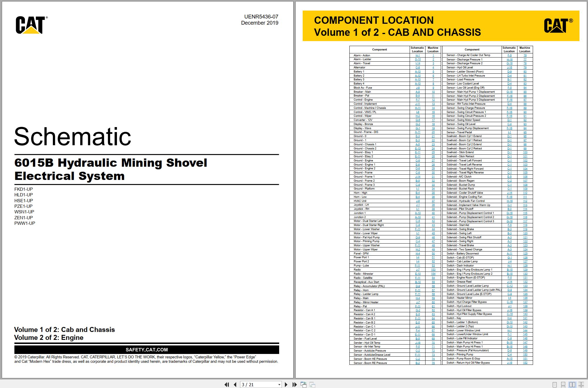The width and height of the screenshot is (588, 388).
Task: Click 'Switch - Cab (E-STOP)' component text
Action: (460, 258)
